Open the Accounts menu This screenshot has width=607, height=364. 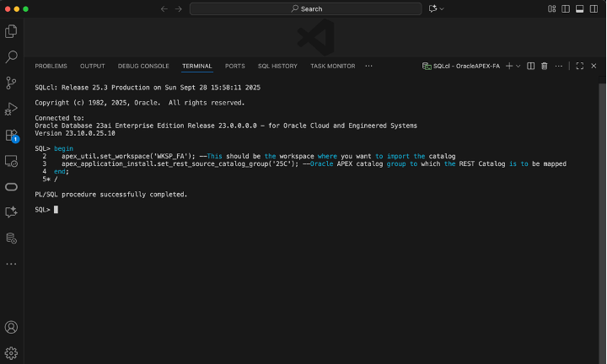coord(11,327)
